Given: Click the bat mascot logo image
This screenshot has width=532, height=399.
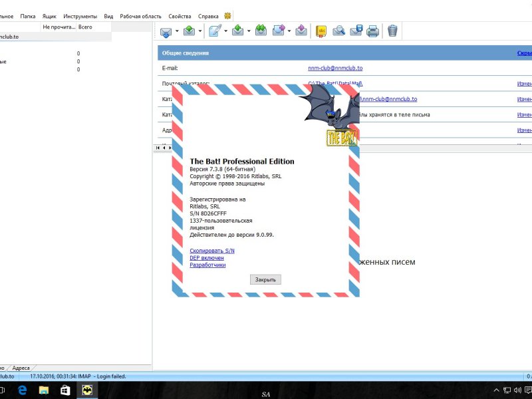Looking at the screenshot, I should 331,115.
